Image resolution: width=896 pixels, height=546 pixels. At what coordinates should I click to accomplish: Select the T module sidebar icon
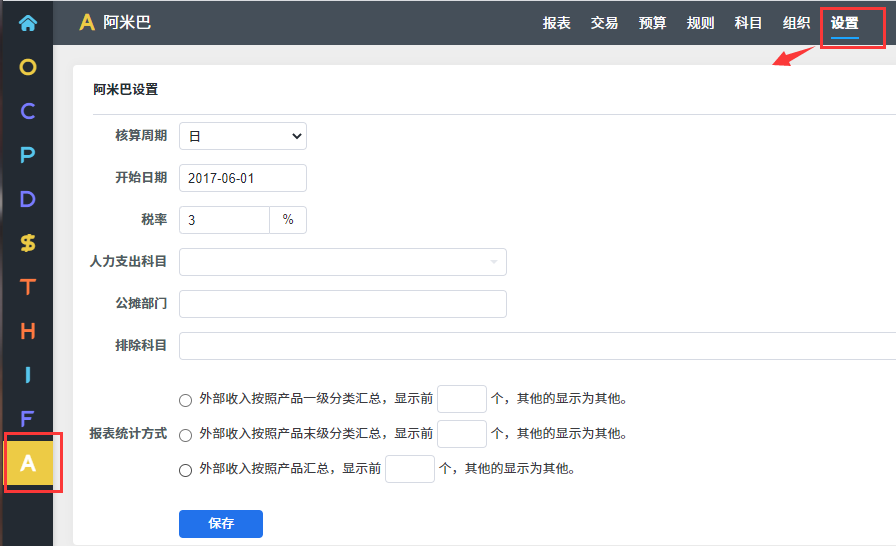point(27,287)
